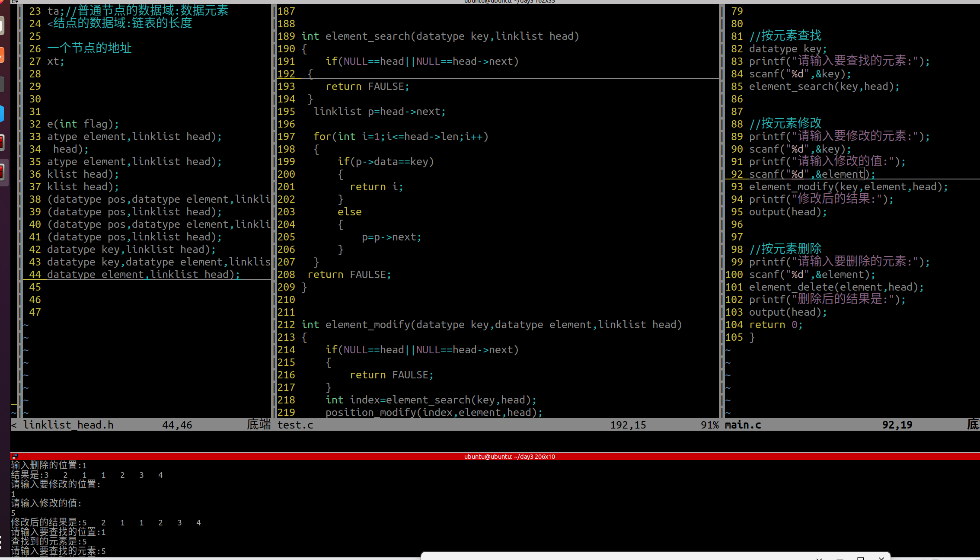Open the Files icon in the dock

coord(2,26)
